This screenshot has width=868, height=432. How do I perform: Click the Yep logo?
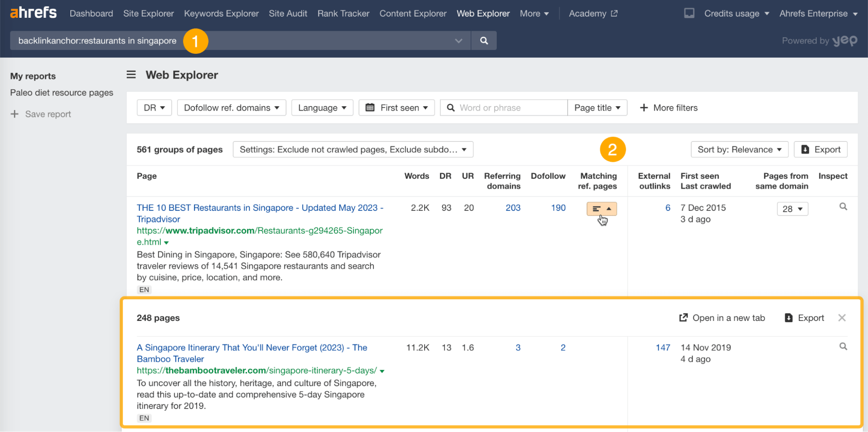point(845,41)
